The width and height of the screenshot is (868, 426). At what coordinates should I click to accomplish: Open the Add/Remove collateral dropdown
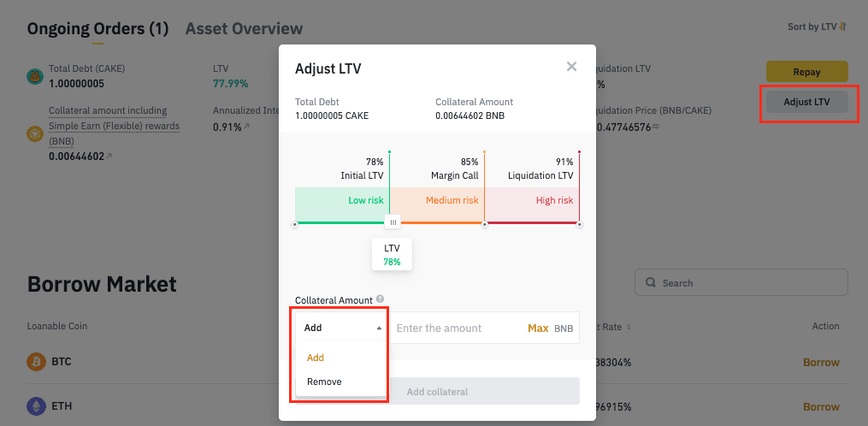point(342,328)
